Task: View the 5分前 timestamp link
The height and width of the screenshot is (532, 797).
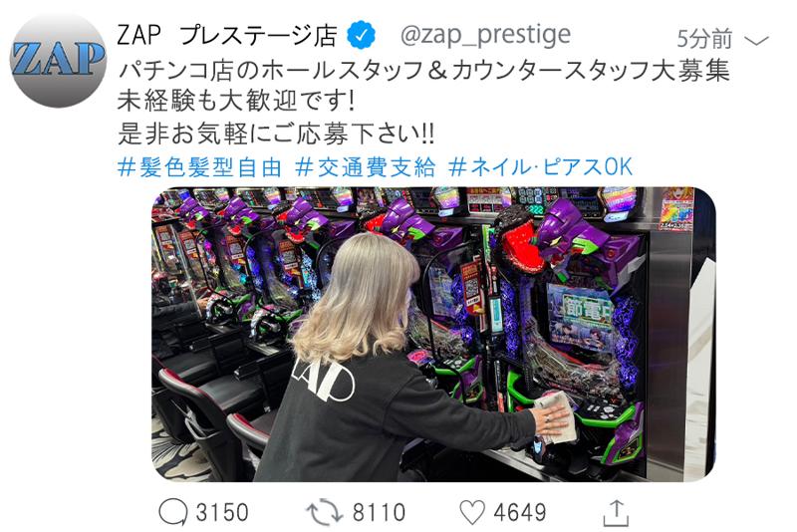Action: coord(704,39)
